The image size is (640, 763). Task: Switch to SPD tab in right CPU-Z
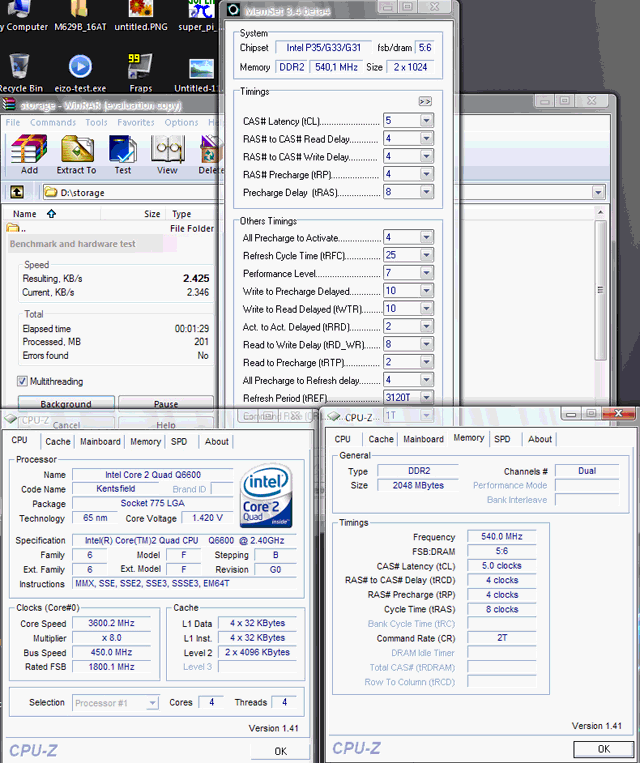coord(502,439)
